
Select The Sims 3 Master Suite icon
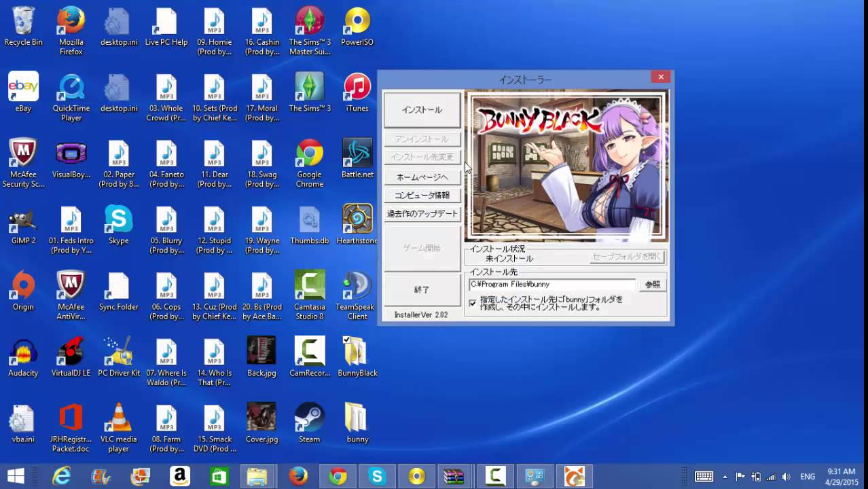(309, 31)
